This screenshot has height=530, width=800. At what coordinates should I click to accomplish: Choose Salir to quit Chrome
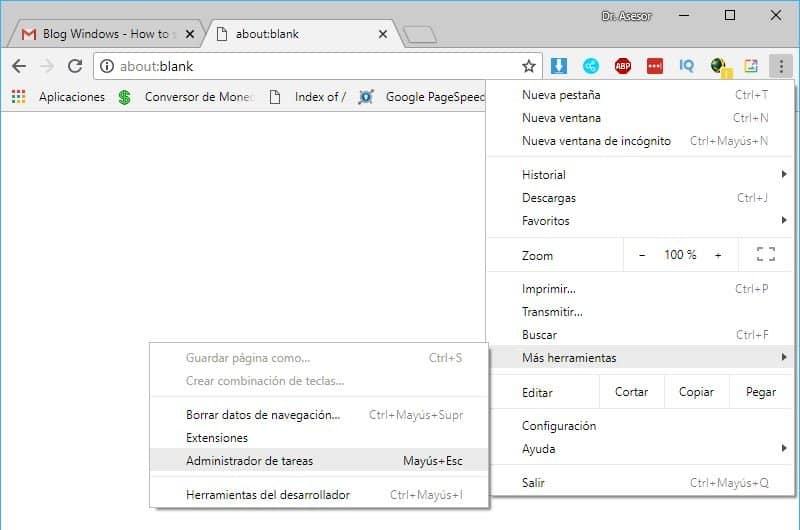(640, 483)
